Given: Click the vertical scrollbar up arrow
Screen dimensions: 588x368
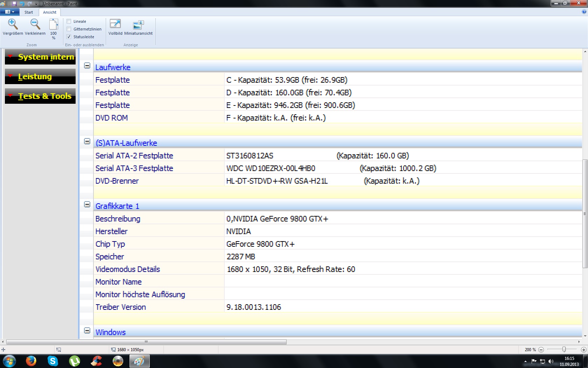Looking at the screenshot, I should 585,52.
